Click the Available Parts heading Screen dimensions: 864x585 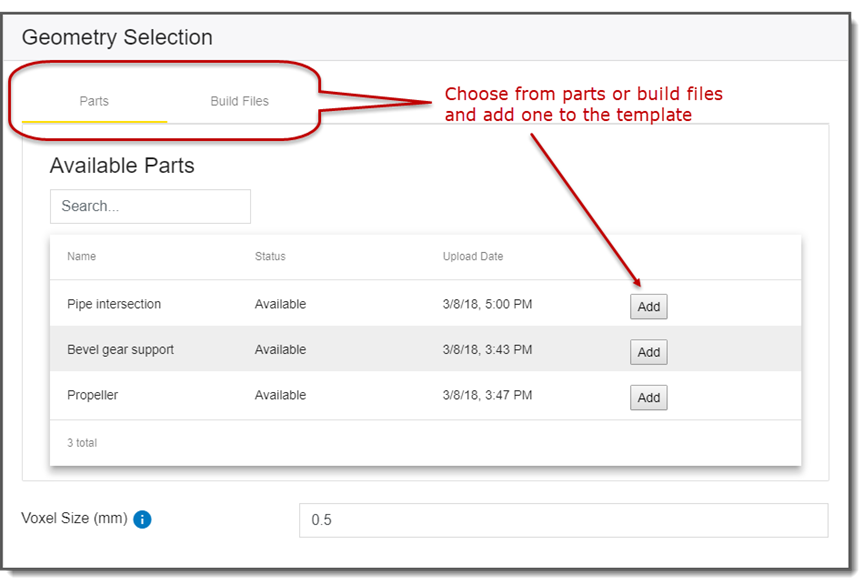pos(122,166)
